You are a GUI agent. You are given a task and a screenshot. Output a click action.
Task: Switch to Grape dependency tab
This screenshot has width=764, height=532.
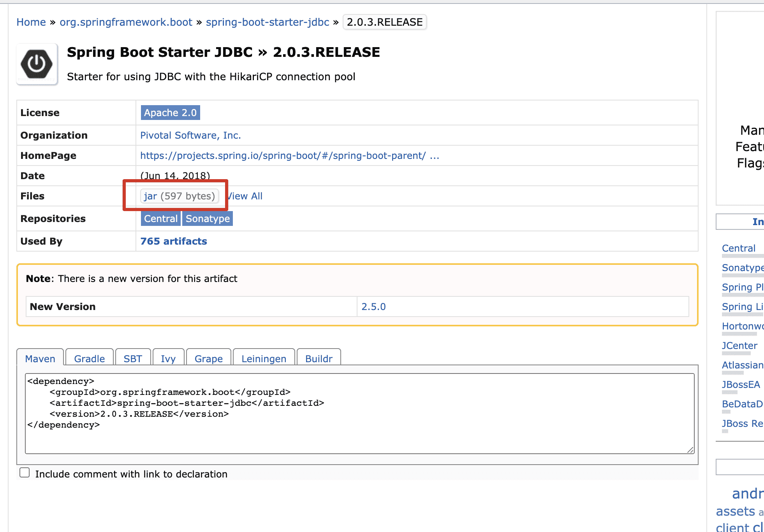click(208, 358)
